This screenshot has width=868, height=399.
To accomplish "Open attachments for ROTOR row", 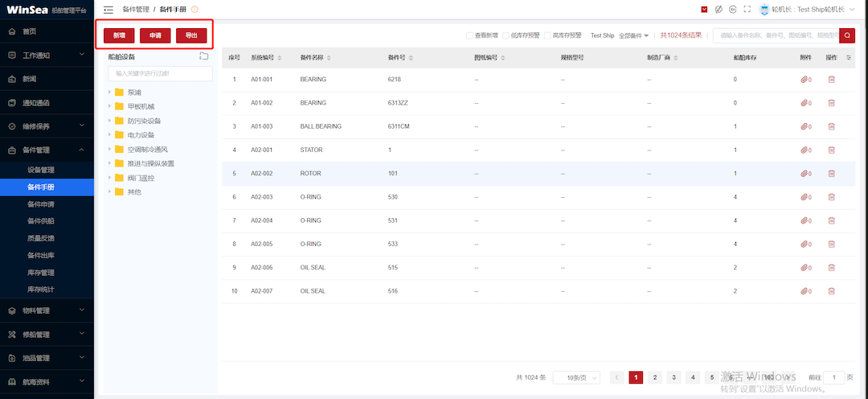I will [x=806, y=174].
